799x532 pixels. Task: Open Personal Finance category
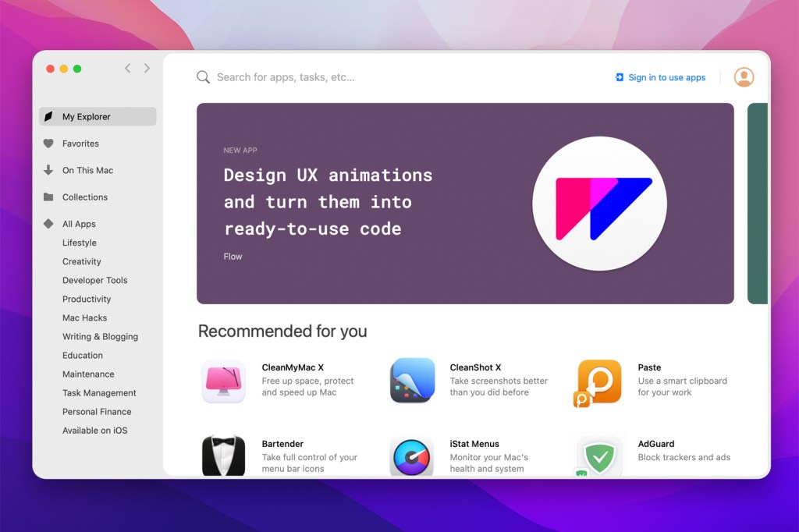pyautogui.click(x=97, y=412)
